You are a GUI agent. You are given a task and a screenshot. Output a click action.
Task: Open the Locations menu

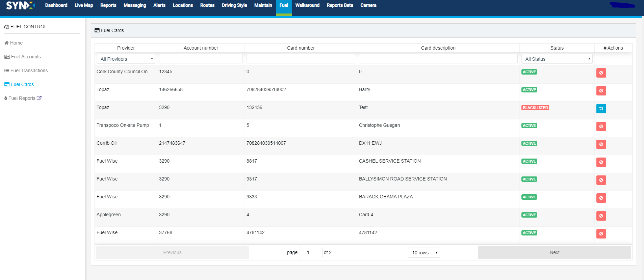tap(183, 5)
